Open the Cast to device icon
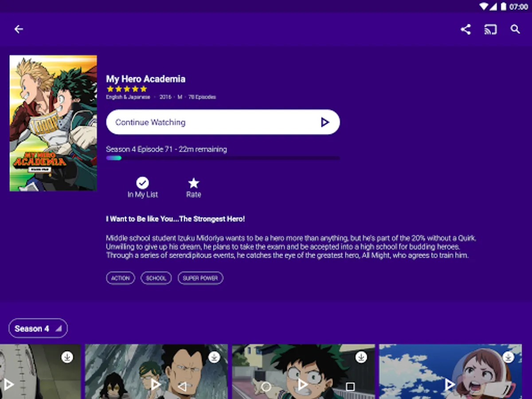Viewport: 532px width, 399px height. coord(490,30)
